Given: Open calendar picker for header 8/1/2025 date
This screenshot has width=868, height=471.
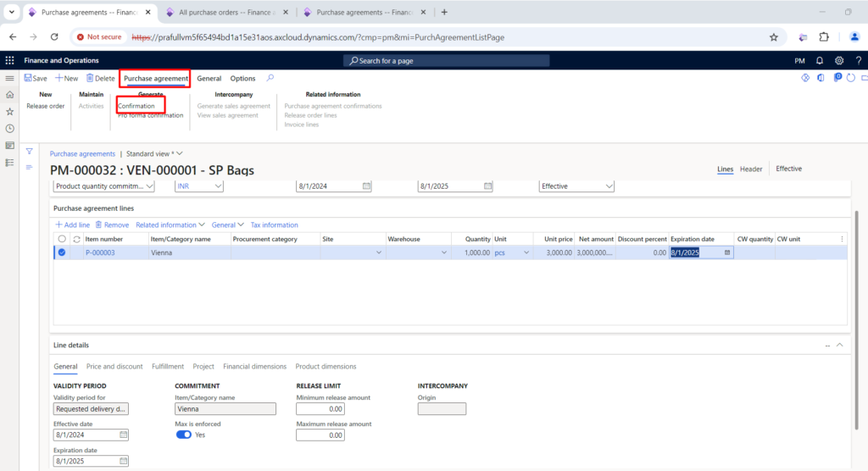Looking at the screenshot, I should point(487,186).
